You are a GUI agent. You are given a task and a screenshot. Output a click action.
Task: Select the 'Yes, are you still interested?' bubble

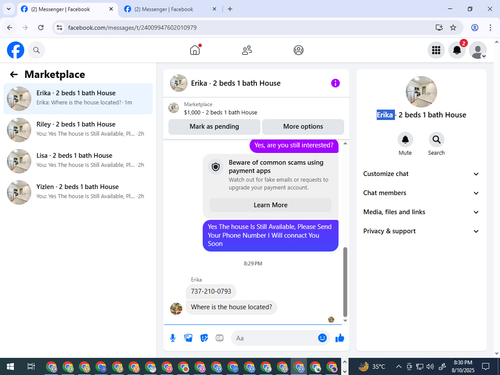(294, 145)
